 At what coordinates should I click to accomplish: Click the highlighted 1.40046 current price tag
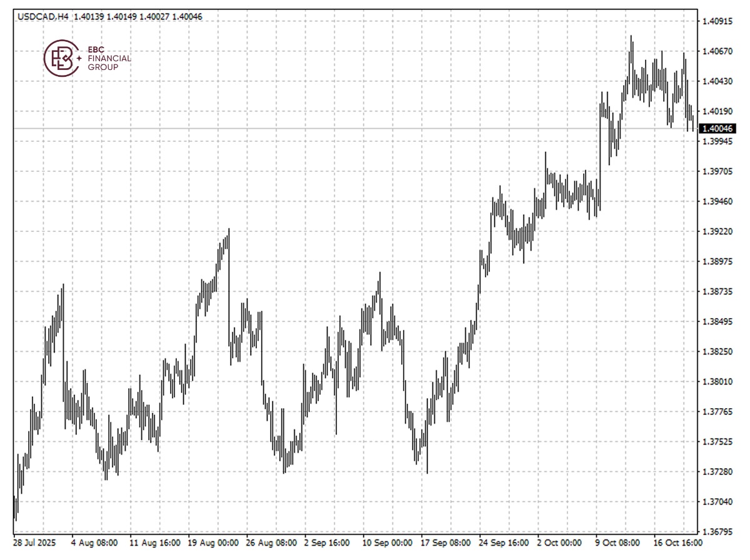click(717, 129)
